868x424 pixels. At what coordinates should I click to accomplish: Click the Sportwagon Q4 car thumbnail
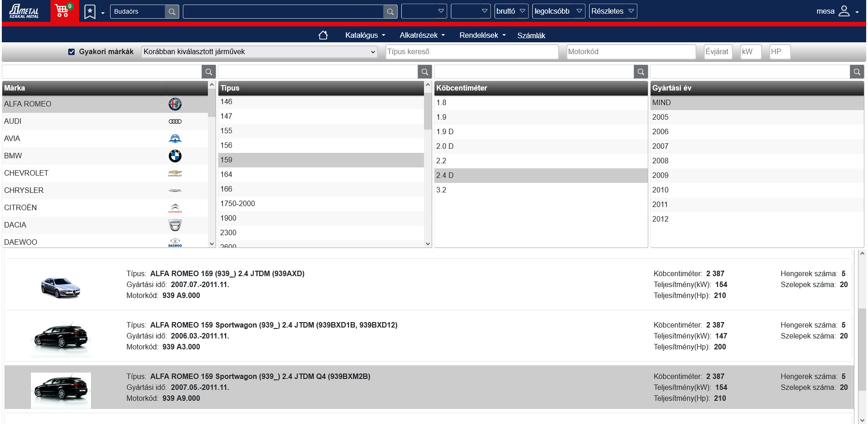(61, 390)
